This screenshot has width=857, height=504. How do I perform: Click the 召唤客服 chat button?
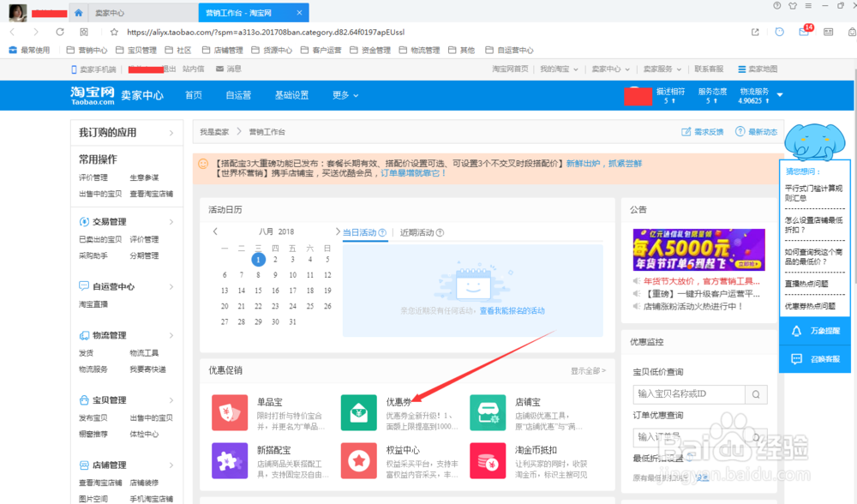[x=815, y=359]
